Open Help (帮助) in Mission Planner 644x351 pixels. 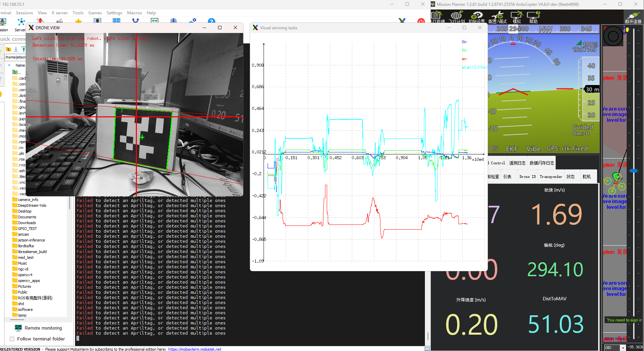[533, 17]
